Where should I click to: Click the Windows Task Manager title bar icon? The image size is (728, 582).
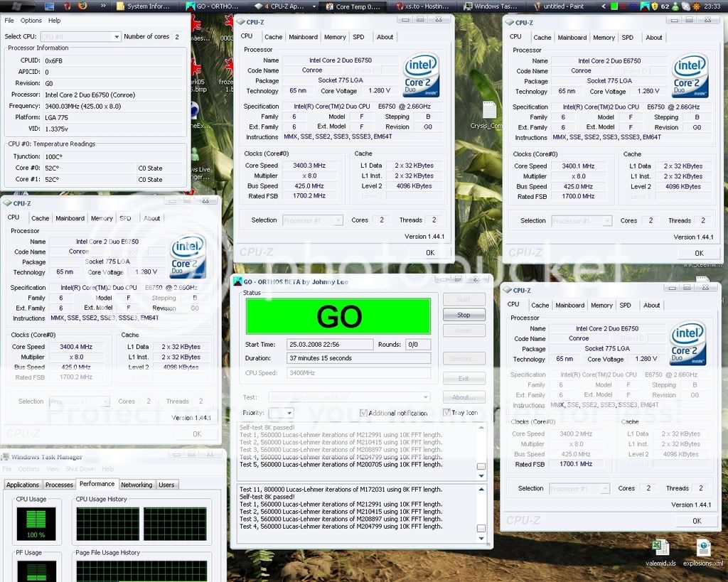pyautogui.click(x=6, y=457)
